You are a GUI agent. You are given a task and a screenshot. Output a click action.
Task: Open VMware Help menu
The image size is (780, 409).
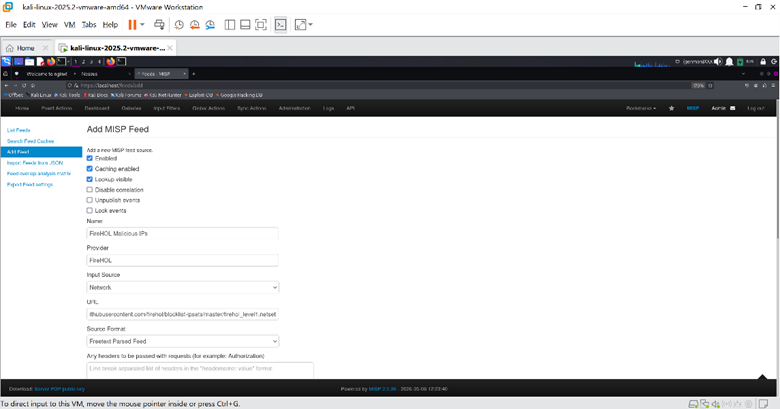coord(110,25)
